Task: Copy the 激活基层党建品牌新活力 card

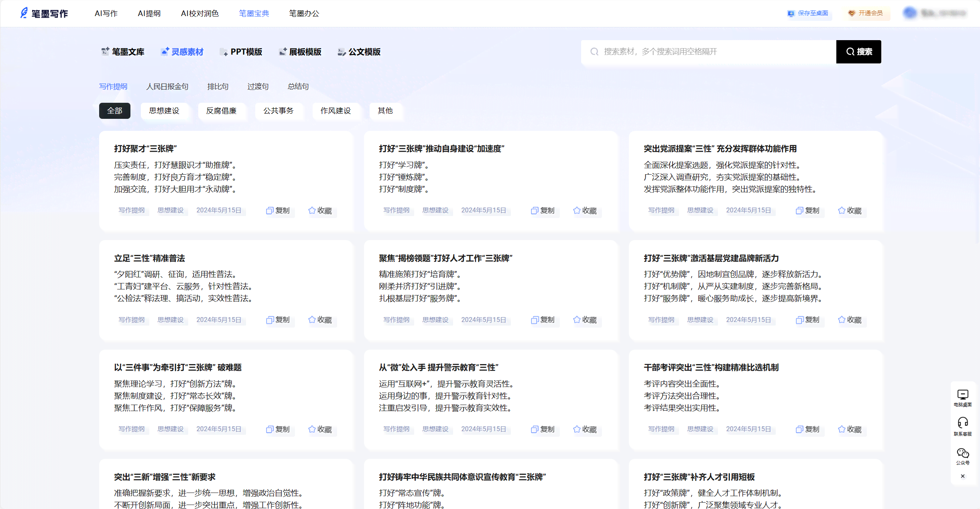Action: pyautogui.click(x=807, y=320)
